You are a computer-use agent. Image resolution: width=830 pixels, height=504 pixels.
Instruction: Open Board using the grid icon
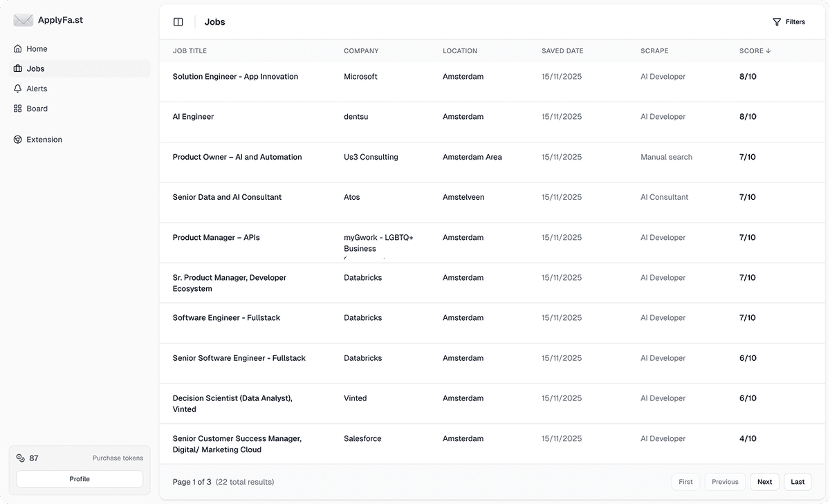(x=17, y=109)
